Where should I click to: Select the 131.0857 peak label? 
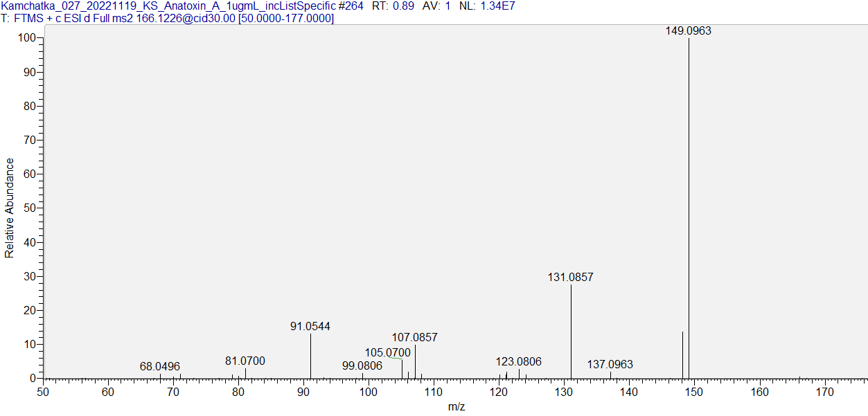tap(570, 278)
